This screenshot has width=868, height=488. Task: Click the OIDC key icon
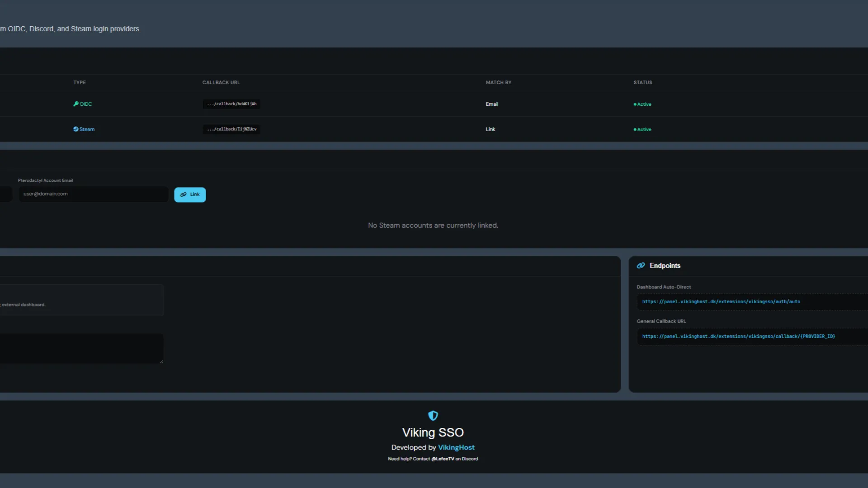[76, 104]
